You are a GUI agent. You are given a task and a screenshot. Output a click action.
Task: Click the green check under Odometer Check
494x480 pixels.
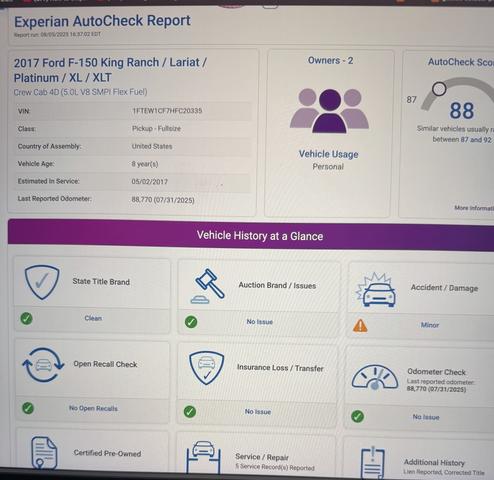358,416
